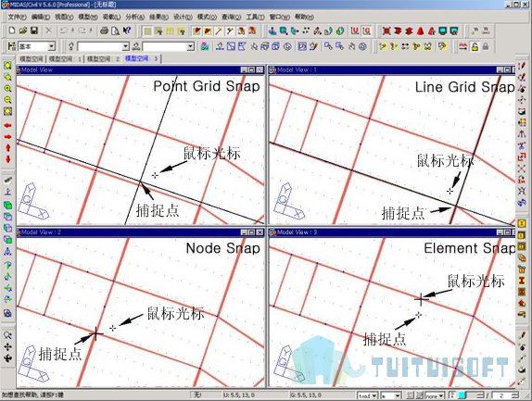The image size is (532, 401).
Task: Click the green isometric view cube icon
Action: (7, 205)
